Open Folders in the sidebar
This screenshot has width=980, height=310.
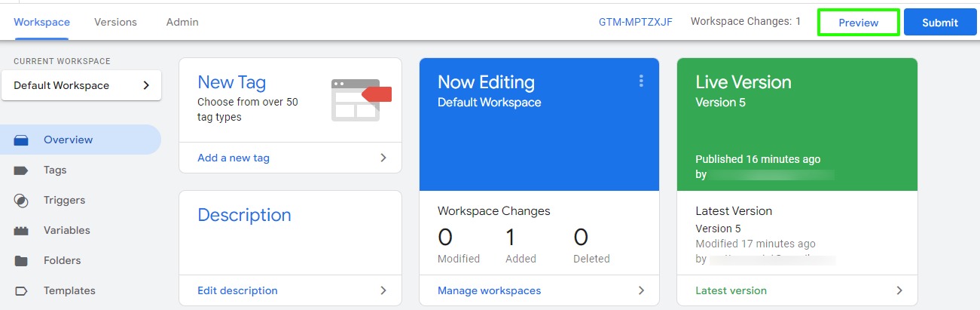(x=81, y=260)
